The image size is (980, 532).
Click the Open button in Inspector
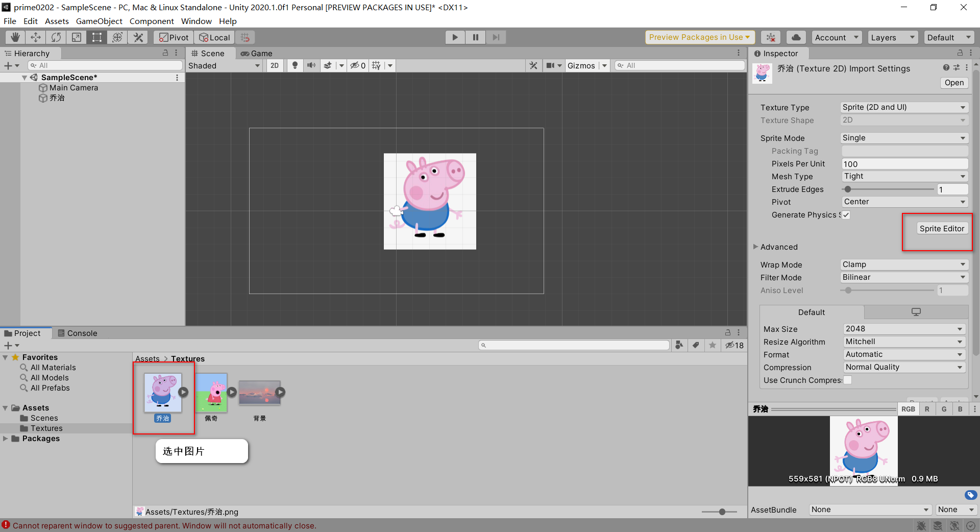954,83
